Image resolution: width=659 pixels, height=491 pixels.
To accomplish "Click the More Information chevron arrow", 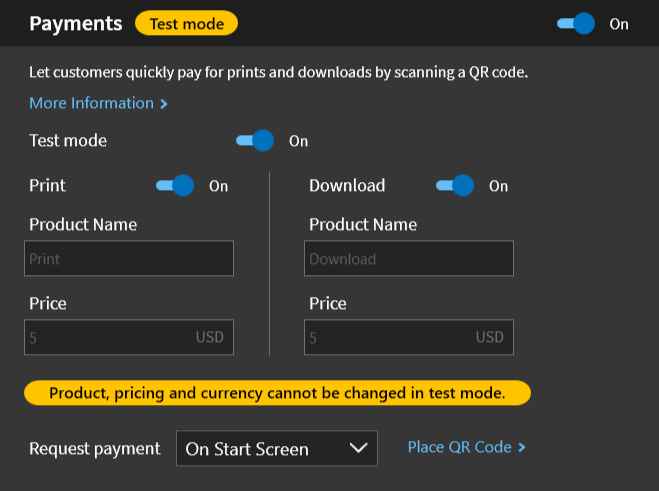I will click(164, 104).
